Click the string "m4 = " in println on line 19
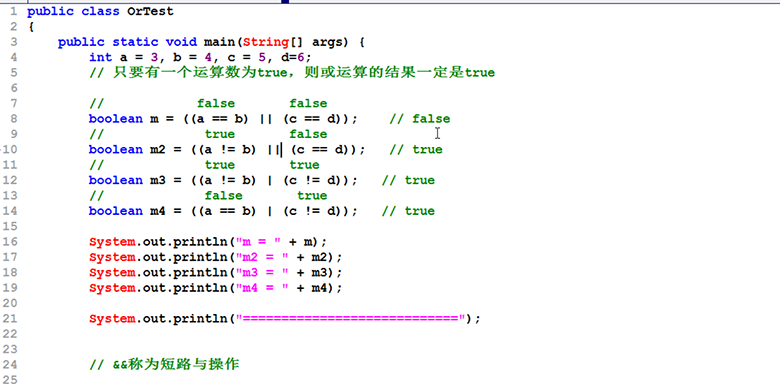Viewport: 780px width, 385px height. click(x=262, y=288)
